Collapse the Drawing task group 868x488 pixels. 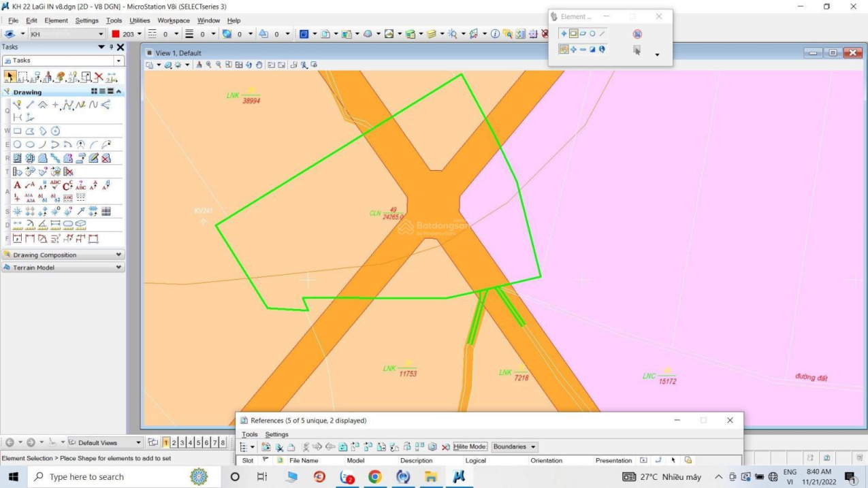(x=118, y=92)
